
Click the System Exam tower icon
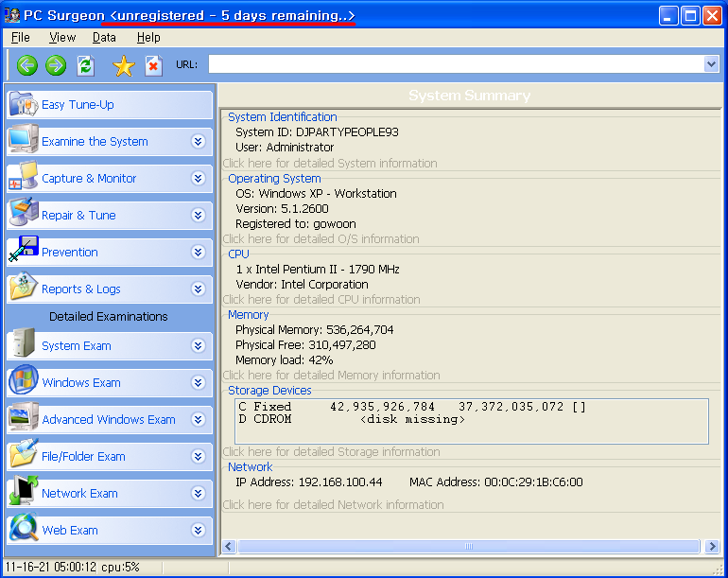click(23, 342)
